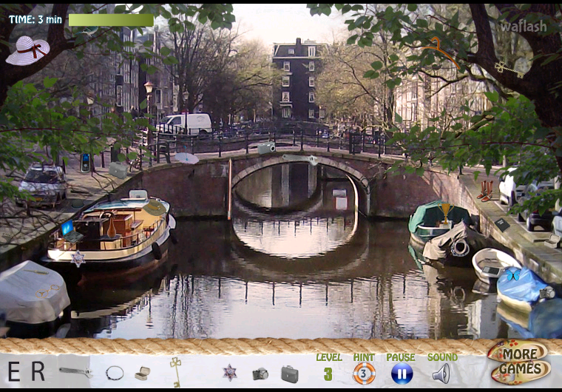Click the box in the item list
Image resolution: width=562 pixels, height=392 pixels.
[142, 374]
